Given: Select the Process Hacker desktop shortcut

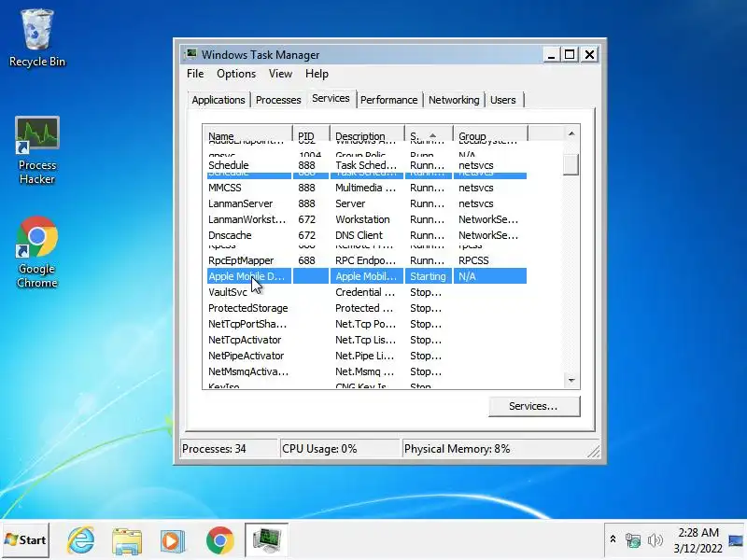Looking at the screenshot, I should 36,150.
